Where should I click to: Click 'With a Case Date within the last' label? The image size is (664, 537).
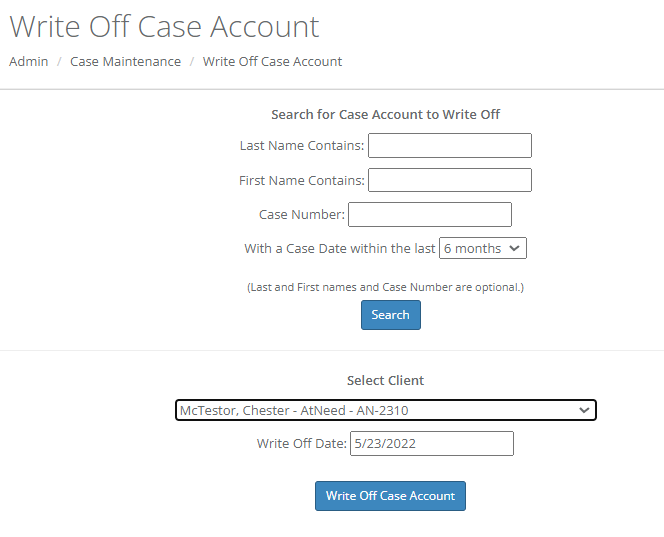[x=340, y=248]
